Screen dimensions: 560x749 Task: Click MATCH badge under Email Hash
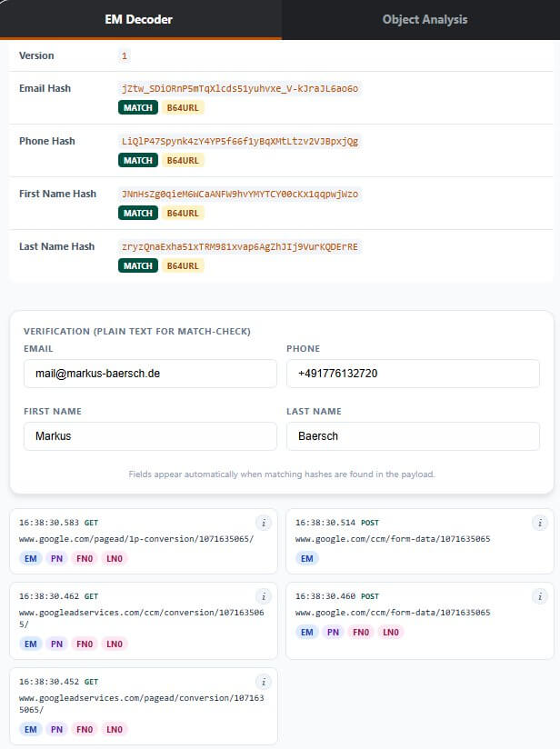(138, 108)
